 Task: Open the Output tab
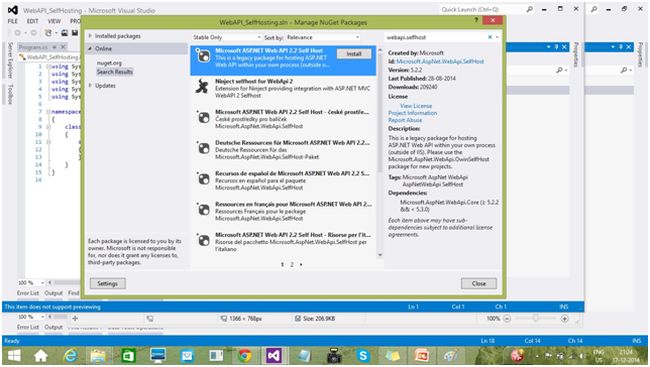tap(53, 293)
